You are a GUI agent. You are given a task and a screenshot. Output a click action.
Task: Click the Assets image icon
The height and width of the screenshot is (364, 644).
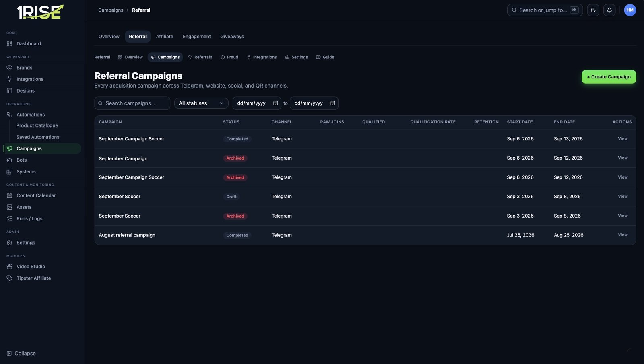coord(10,207)
